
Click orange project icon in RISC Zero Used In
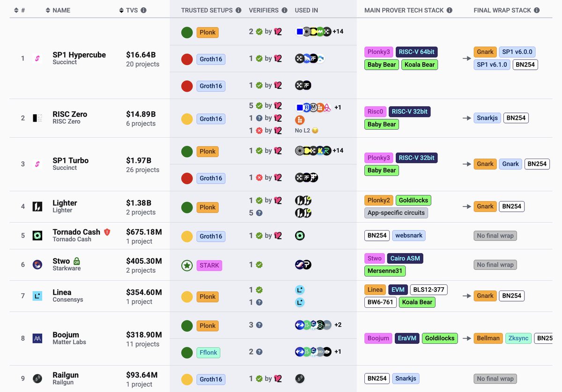(x=300, y=120)
